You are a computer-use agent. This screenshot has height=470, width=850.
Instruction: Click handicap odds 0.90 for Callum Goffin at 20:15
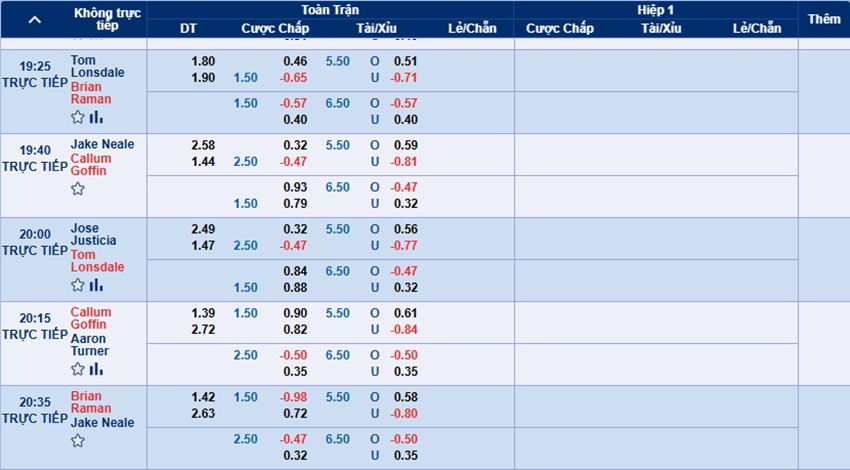(295, 313)
